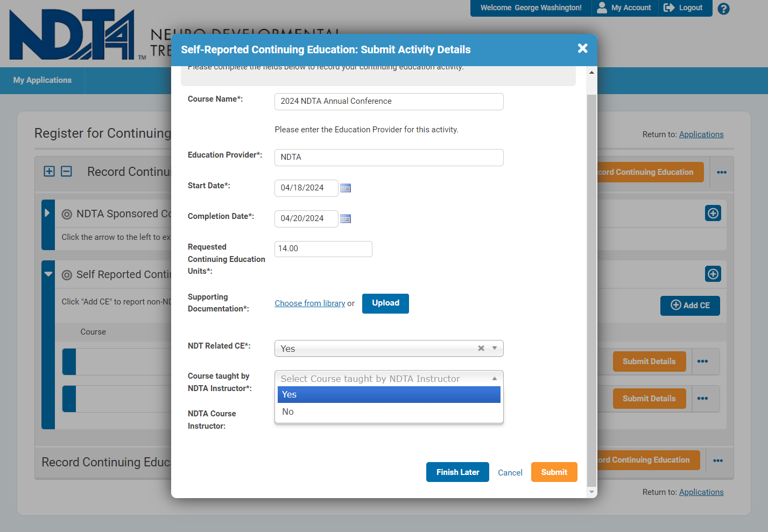
Task: Open the bottom Record Continuing Education ellipsis menu
Action: (718, 460)
